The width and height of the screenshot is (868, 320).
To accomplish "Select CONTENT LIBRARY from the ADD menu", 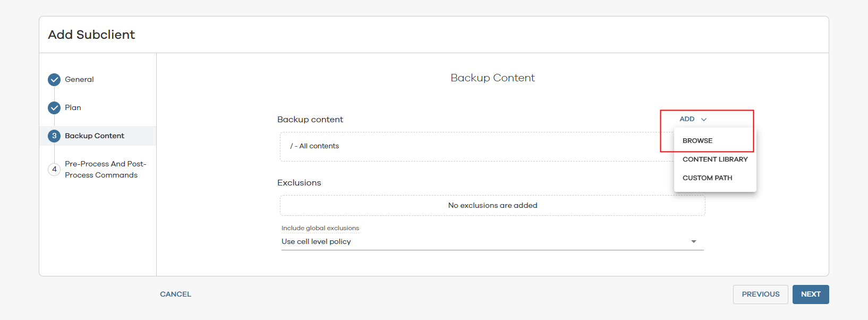I will click(715, 159).
